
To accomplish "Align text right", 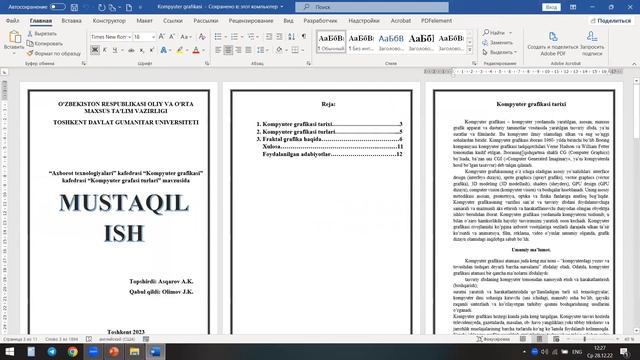I will point(238,50).
